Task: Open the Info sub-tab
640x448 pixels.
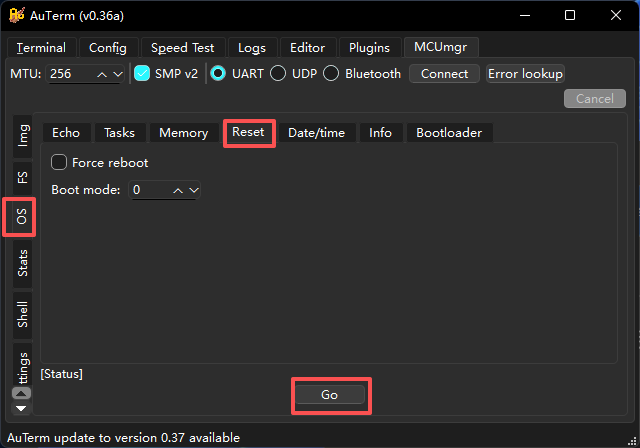Action: click(380, 133)
